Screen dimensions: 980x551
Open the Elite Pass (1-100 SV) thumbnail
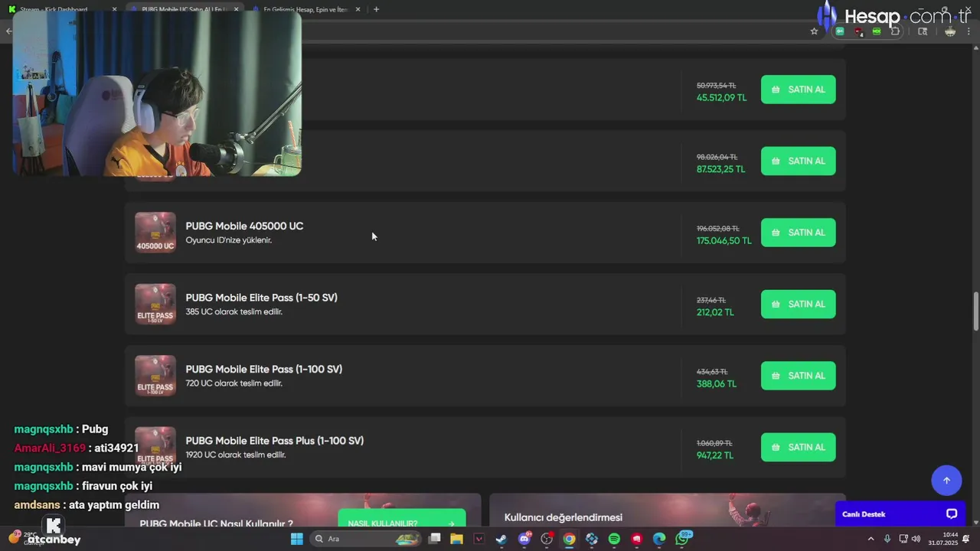[x=155, y=376]
